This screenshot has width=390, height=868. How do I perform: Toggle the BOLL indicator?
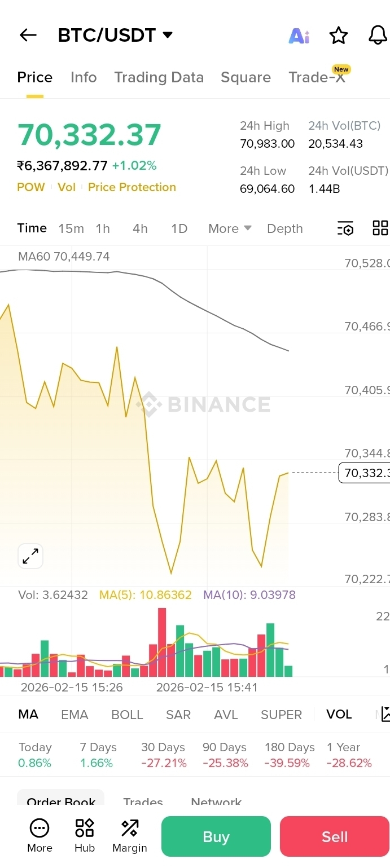(x=127, y=715)
